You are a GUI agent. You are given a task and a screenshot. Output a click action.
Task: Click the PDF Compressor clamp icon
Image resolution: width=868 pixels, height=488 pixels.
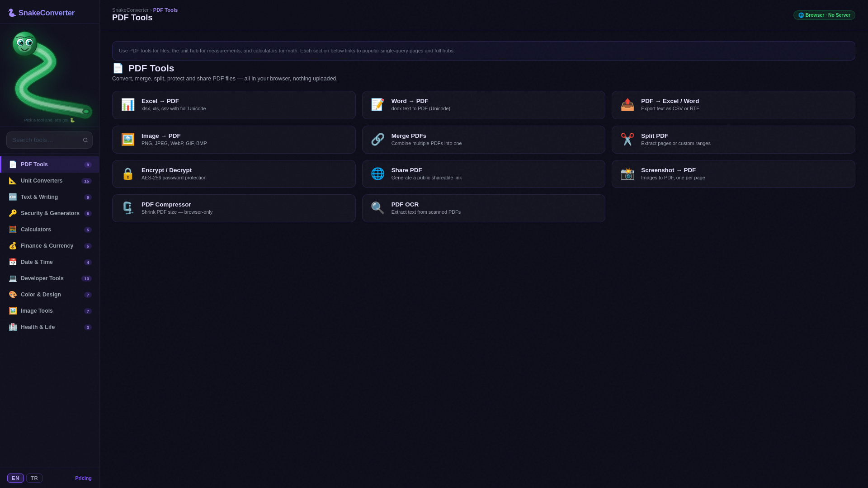(x=128, y=208)
